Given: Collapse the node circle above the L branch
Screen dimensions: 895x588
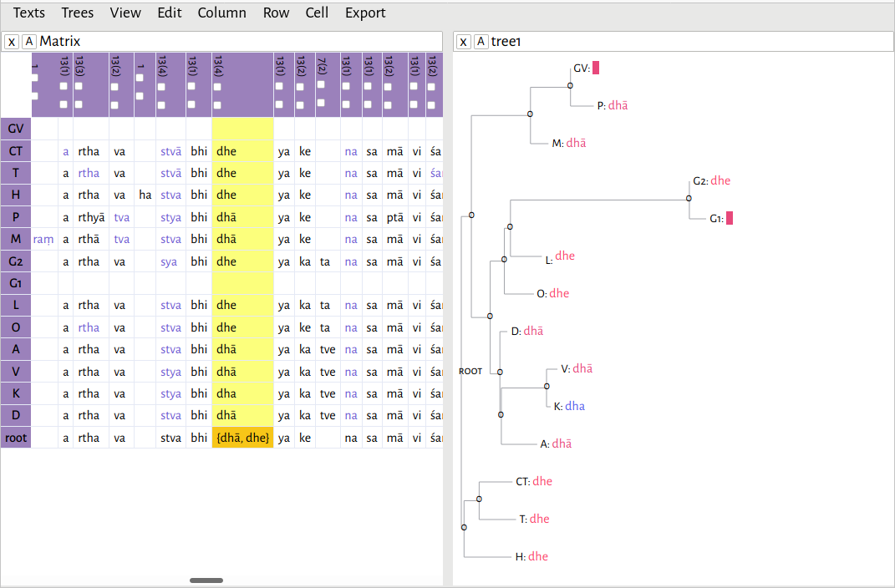Looking at the screenshot, I should (510, 227).
